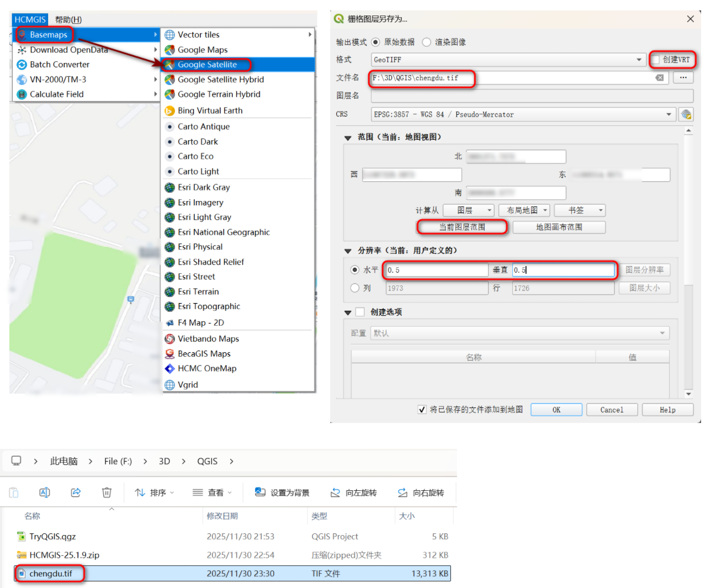Click the Google Maps basemap icon
The width and height of the screenshot is (706, 588).
[170, 50]
